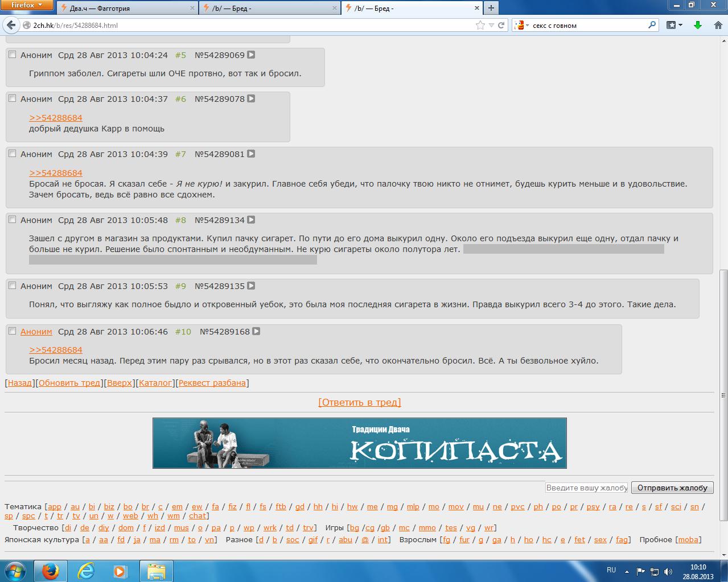The height and width of the screenshot is (582, 728).
Task: Click post number #8 label
Action: point(180,220)
